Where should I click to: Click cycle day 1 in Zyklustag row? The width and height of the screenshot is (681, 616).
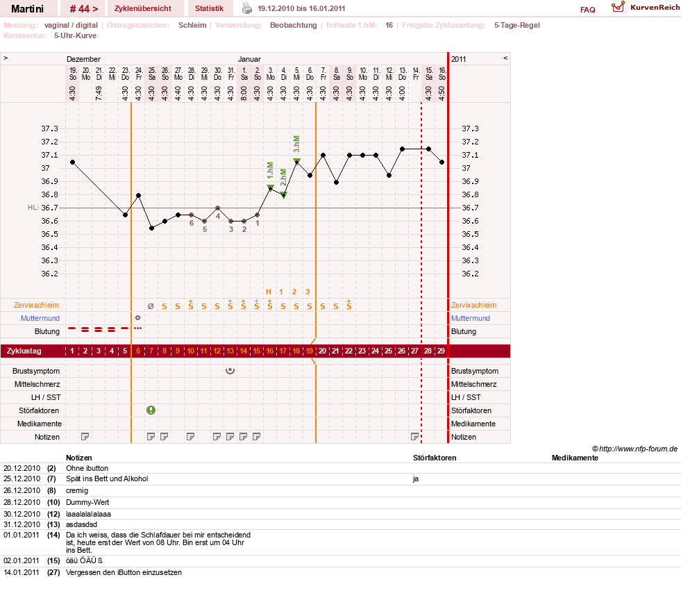coord(72,351)
